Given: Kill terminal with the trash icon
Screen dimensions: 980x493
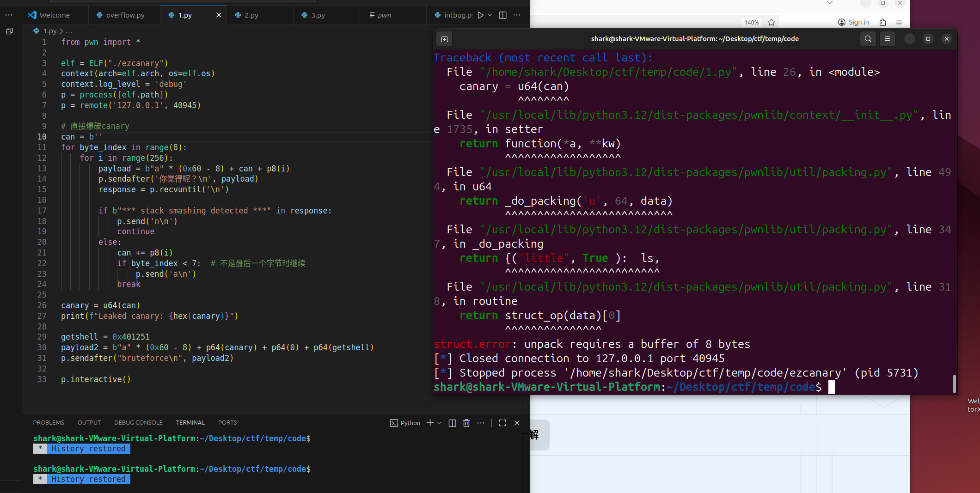Looking at the screenshot, I should coord(466,423).
